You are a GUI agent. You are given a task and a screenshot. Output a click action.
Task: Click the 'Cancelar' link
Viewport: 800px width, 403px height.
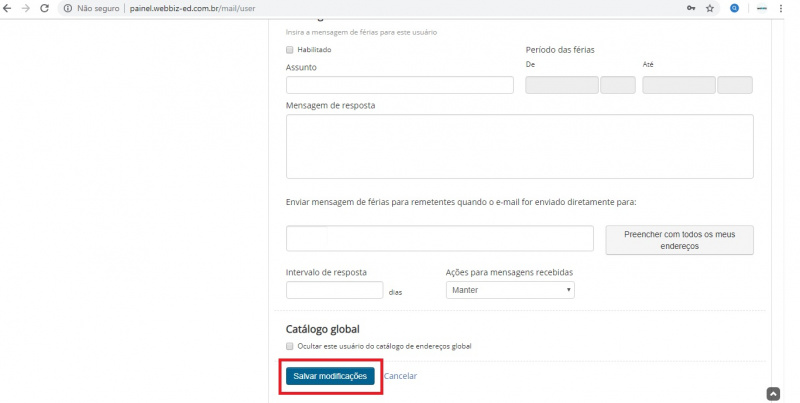[x=400, y=376]
